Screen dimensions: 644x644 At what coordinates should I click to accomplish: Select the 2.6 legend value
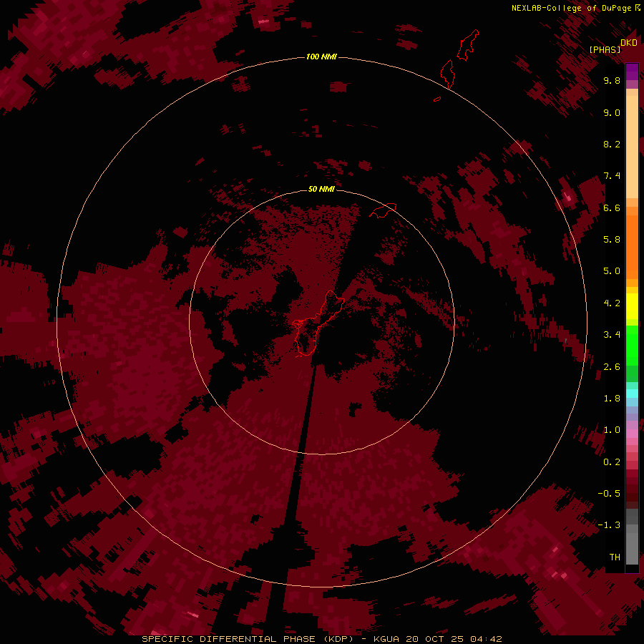[x=612, y=367]
